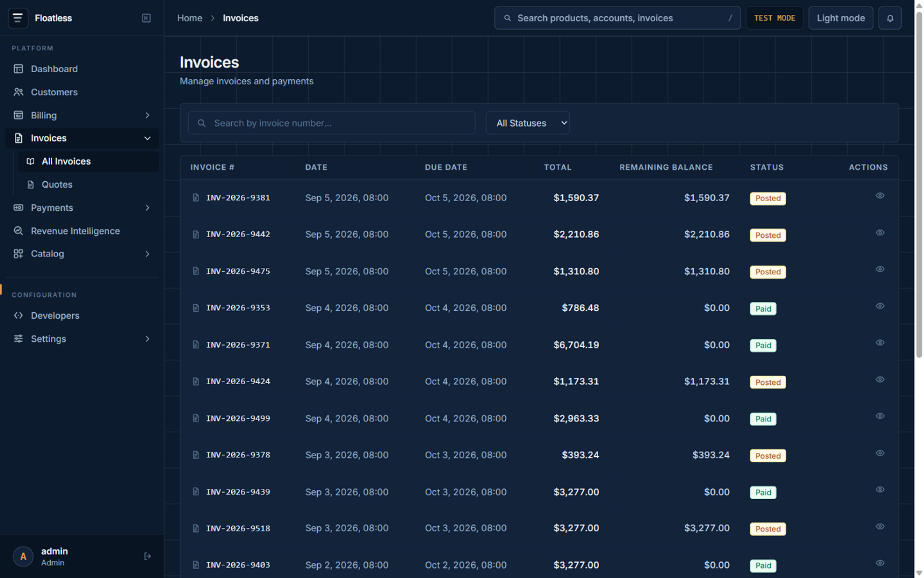Image resolution: width=924 pixels, height=578 pixels.
Task: Click Paid status badge for INV-2026-9371
Action: coord(763,346)
